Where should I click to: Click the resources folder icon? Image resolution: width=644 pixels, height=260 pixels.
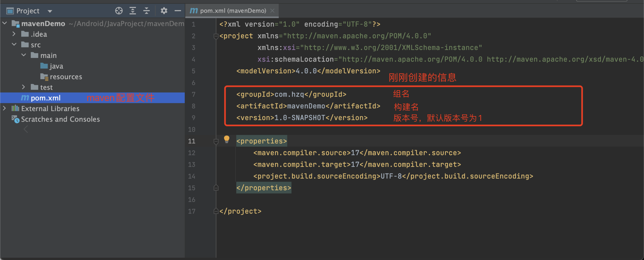pyautogui.click(x=44, y=77)
